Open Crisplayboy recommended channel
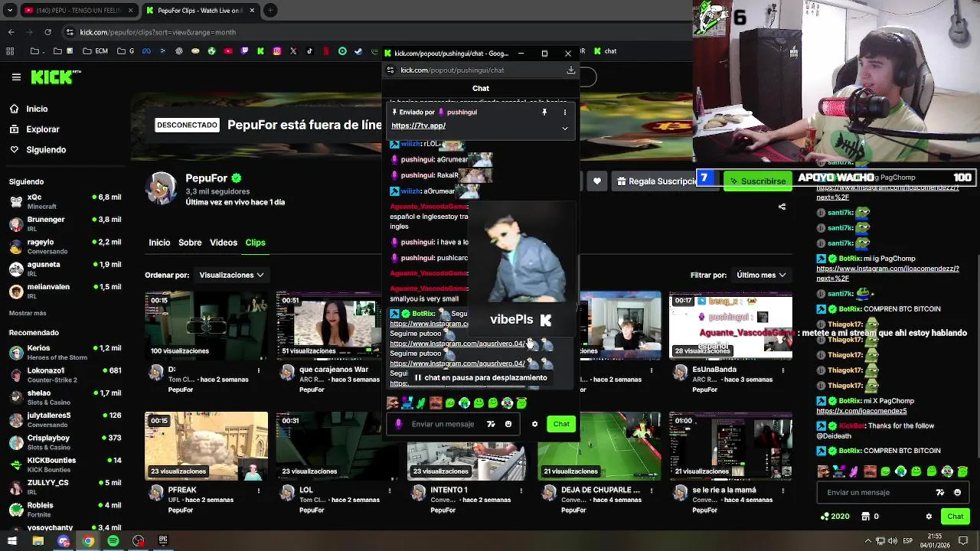The image size is (980, 551). point(65,442)
